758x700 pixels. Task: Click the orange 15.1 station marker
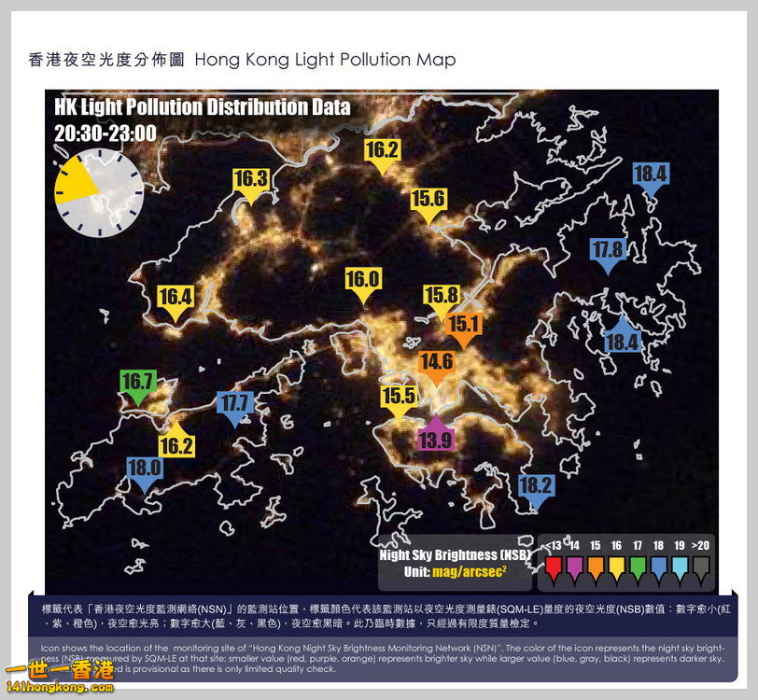464,328
